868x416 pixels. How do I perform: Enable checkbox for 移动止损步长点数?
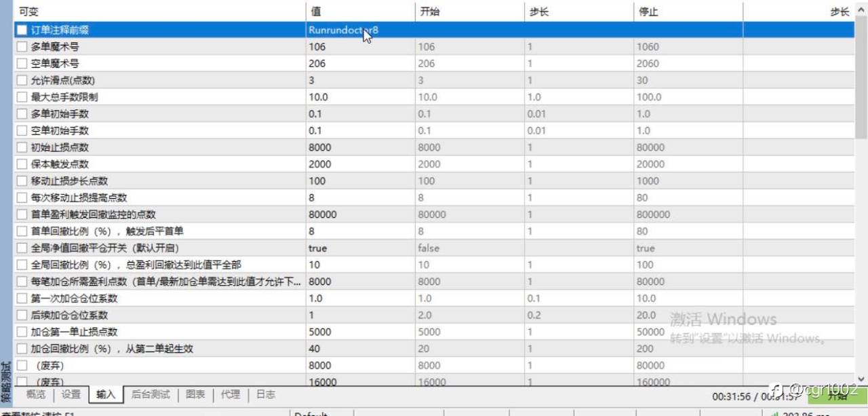click(22, 181)
